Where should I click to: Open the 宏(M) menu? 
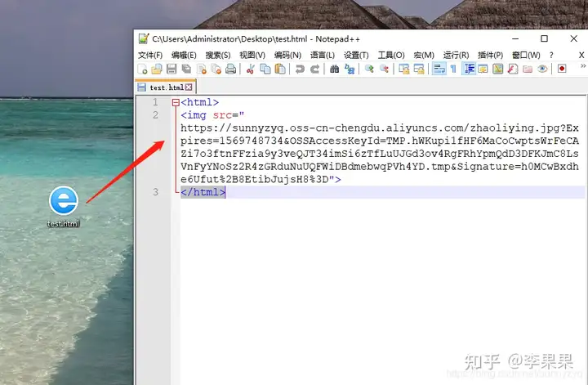(x=424, y=55)
